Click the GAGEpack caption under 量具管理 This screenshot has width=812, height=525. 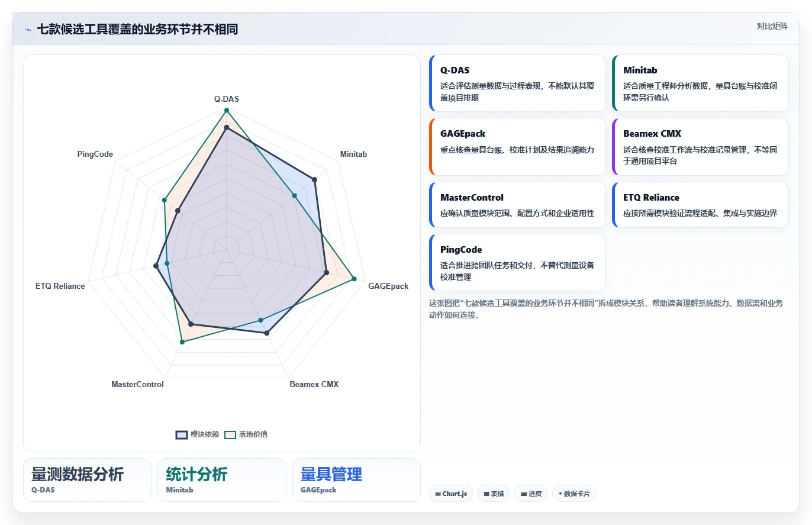pos(318,490)
